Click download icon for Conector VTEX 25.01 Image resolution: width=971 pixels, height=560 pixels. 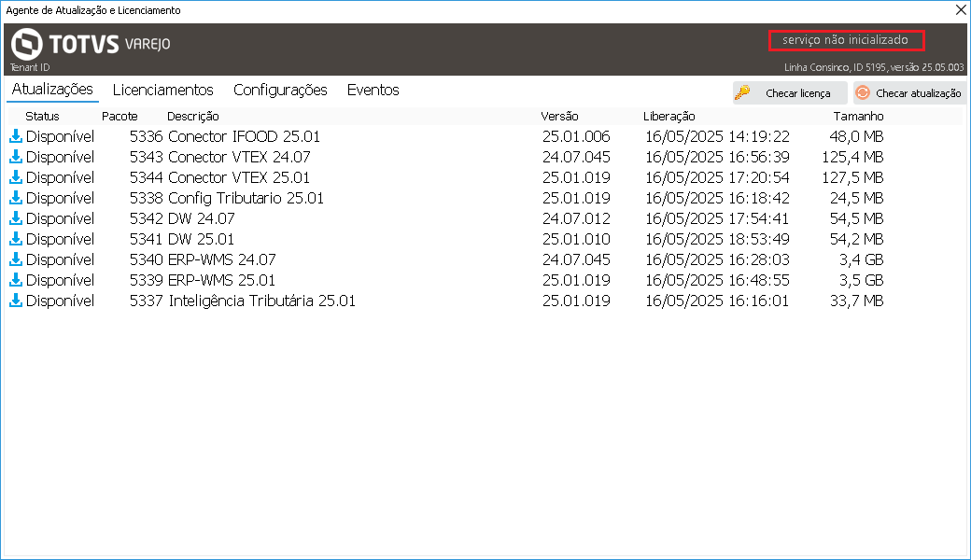point(16,177)
